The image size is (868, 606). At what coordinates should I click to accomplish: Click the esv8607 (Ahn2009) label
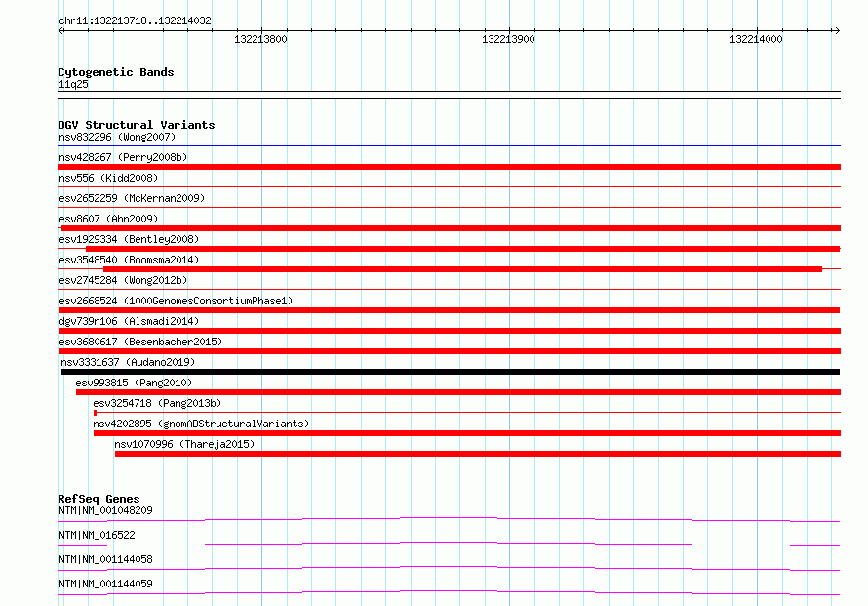click(108, 219)
